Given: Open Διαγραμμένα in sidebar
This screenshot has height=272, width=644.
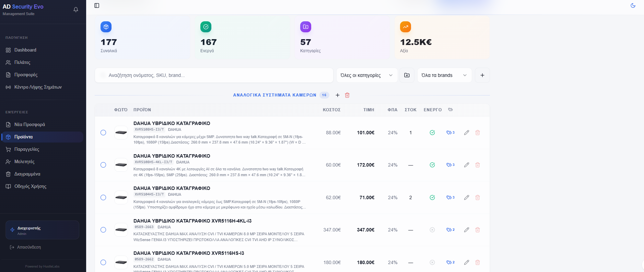Looking at the screenshot, I should tap(42, 174).
